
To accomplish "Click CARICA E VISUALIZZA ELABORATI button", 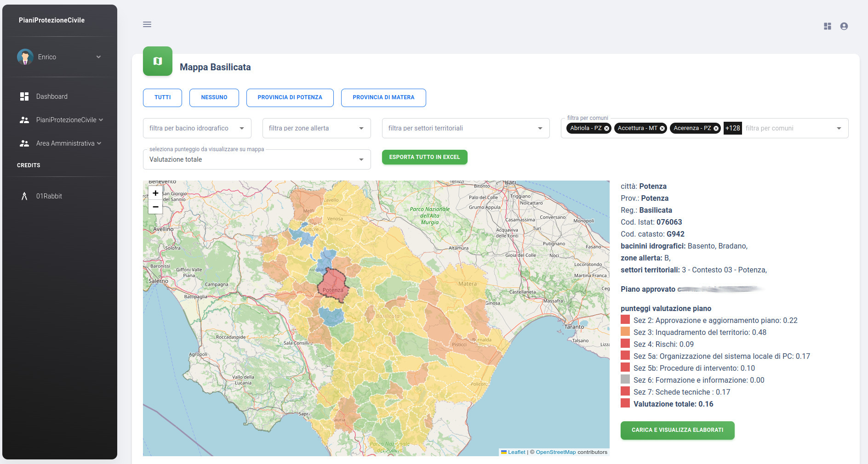I will (x=678, y=430).
